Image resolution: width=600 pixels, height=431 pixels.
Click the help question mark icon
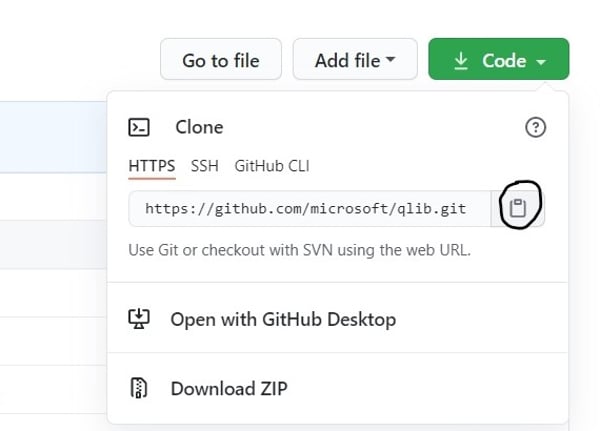click(536, 127)
